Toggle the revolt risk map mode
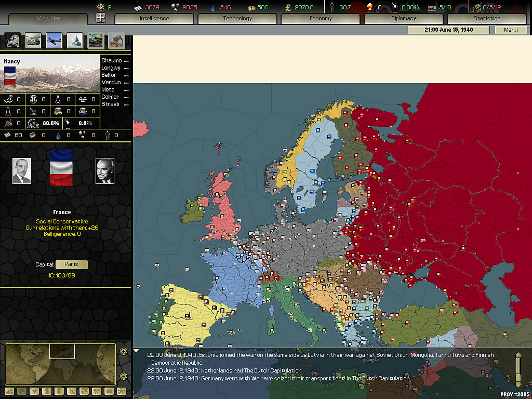This screenshot has height=399, width=532. (72, 391)
